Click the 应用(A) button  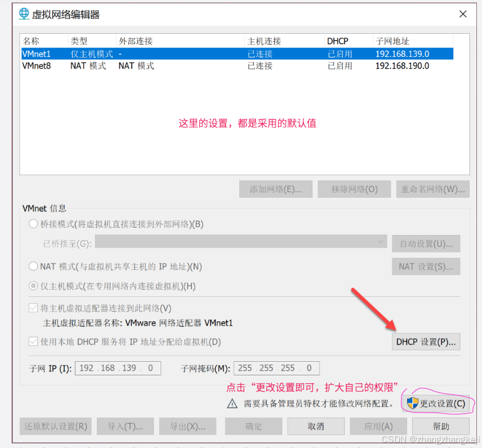[x=378, y=426]
